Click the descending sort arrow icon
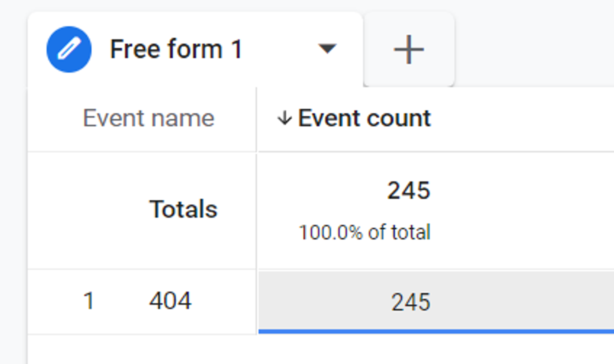The height and width of the screenshot is (364, 614). [284, 118]
